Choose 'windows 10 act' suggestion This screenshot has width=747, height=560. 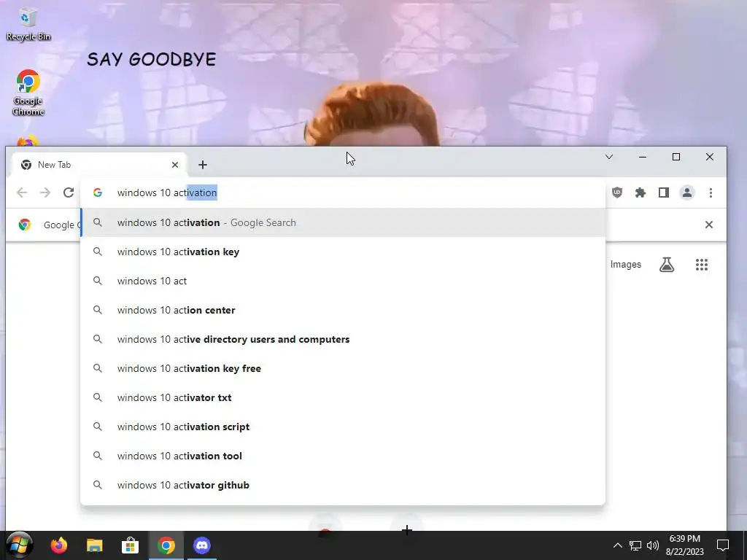tap(343, 281)
